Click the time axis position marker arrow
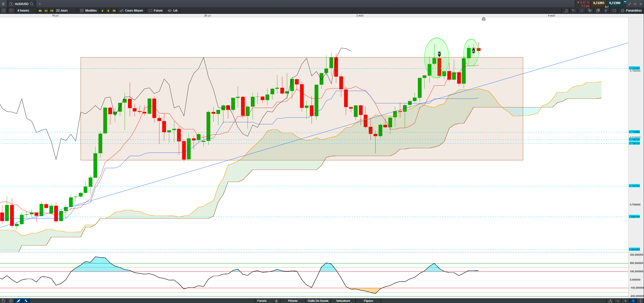Viewport: 644px width, 303px height. pos(484,19)
